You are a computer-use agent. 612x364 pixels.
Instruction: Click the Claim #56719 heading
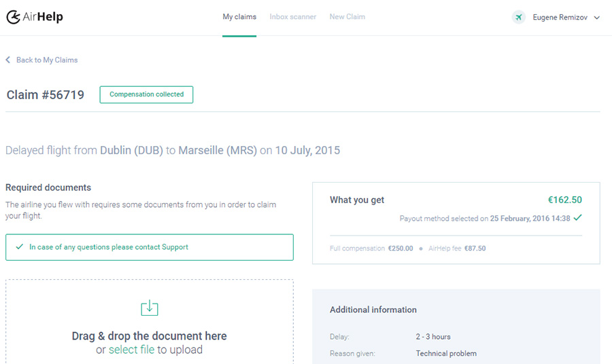coord(46,94)
